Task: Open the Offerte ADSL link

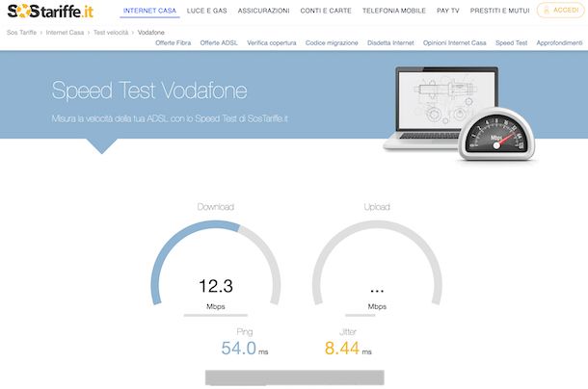Action: click(219, 42)
